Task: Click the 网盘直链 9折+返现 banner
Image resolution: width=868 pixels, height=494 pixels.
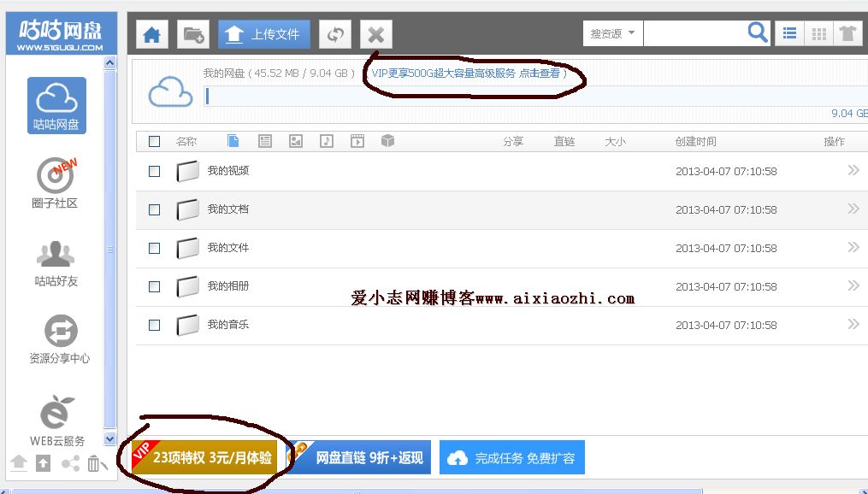Action: [358, 457]
